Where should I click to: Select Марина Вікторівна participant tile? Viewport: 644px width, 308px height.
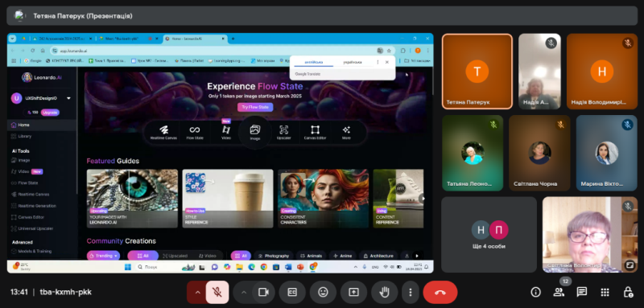tap(607, 153)
